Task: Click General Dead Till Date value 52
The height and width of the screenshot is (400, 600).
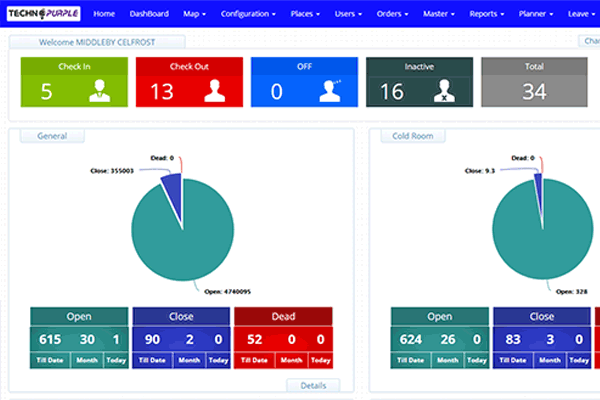Action: click(254, 339)
